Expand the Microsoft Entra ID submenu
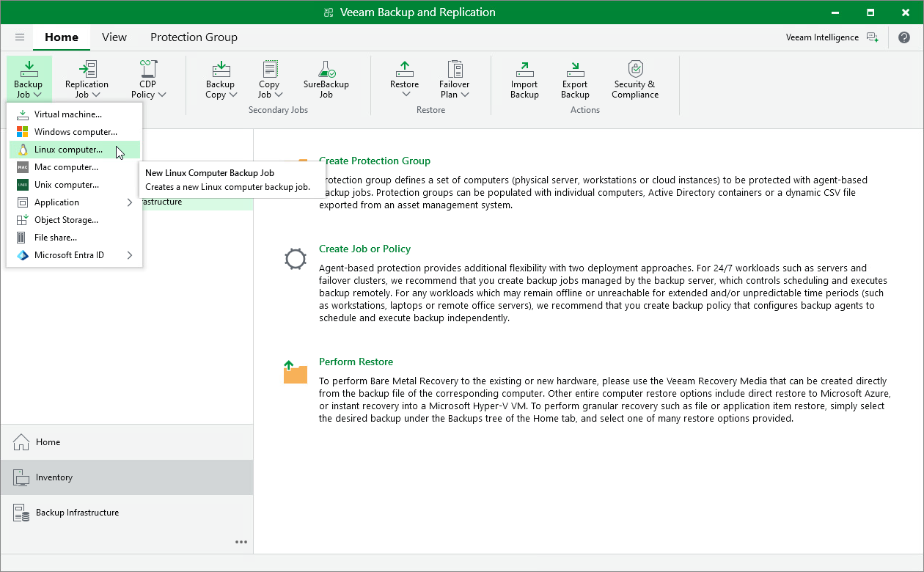 (74, 255)
